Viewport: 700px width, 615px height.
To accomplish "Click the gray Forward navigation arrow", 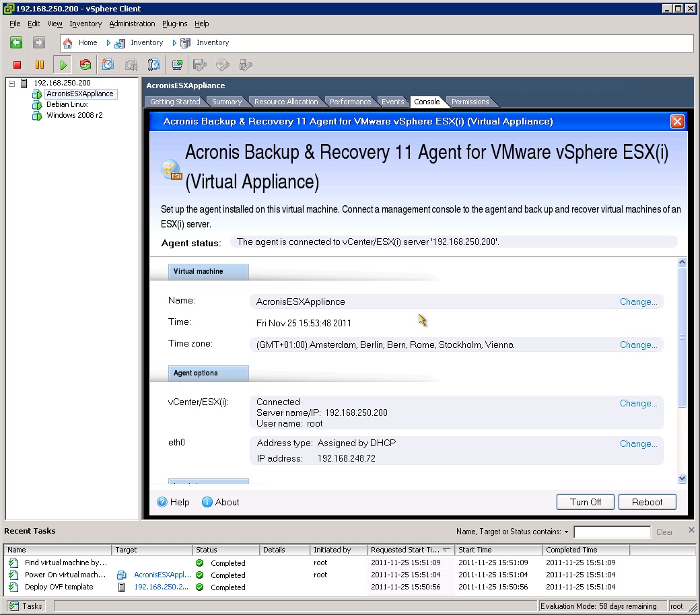I will 39,42.
